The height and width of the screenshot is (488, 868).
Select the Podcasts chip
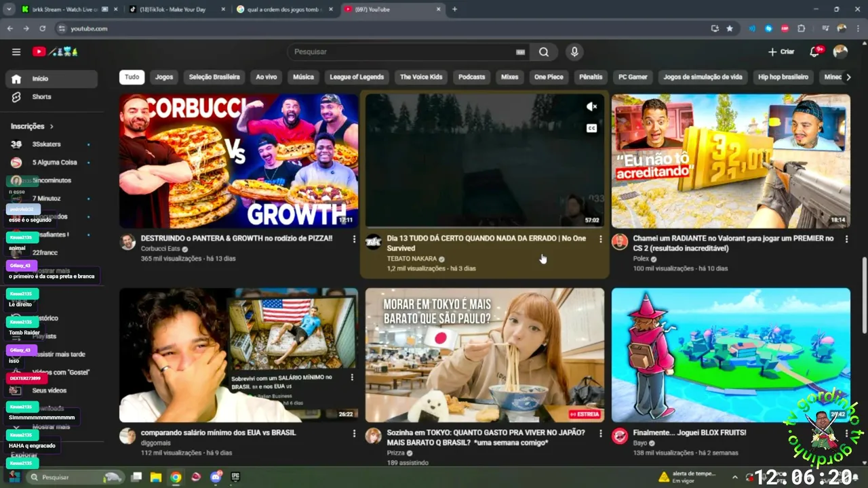coord(472,77)
